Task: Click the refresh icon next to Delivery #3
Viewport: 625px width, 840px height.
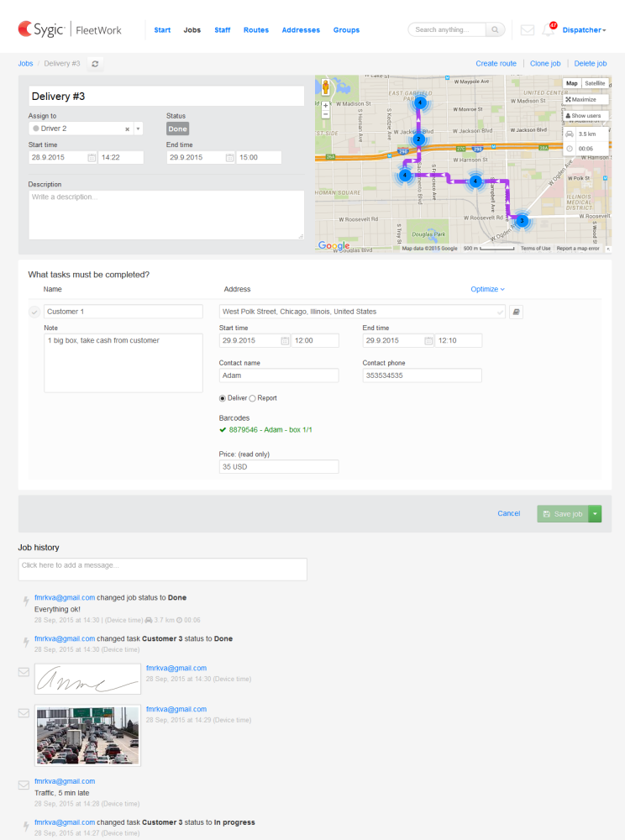Action: (95, 64)
